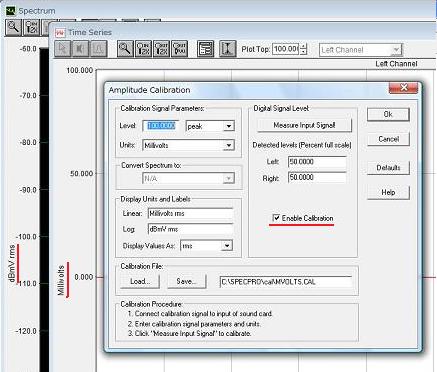437x372 pixels.
Task: Click the Plot Top stepper up arrow
Action: [303, 47]
